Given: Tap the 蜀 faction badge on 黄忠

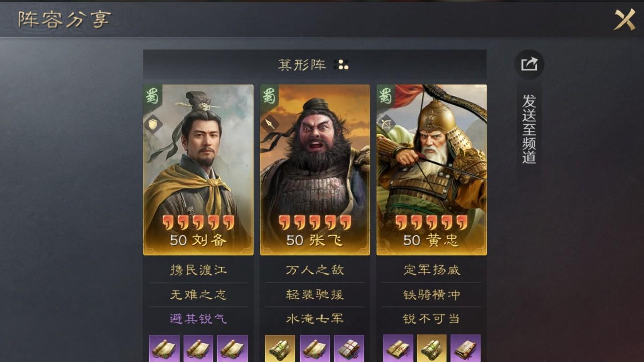Looking at the screenshot, I should tap(386, 95).
